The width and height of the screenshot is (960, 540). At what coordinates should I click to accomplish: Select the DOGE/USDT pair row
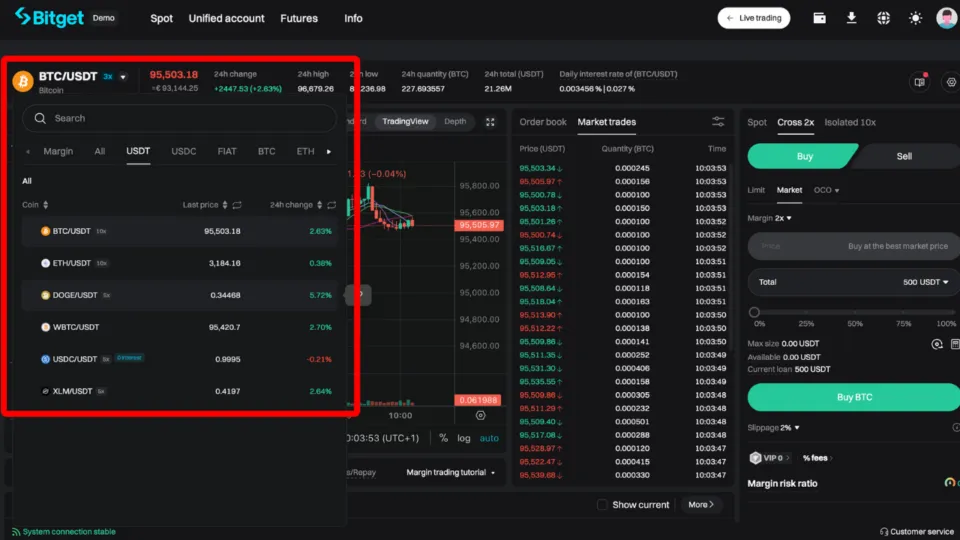(x=179, y=295)
